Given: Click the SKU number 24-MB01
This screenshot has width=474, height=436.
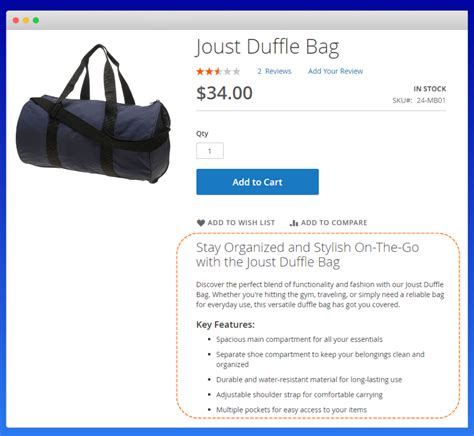Looking at the screenshot, I should pos(431,100).
